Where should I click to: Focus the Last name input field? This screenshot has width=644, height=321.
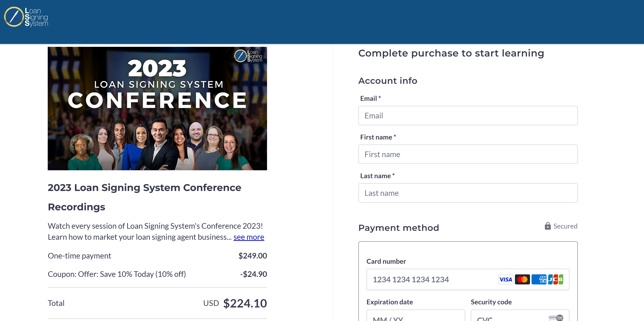pos(468,193)
